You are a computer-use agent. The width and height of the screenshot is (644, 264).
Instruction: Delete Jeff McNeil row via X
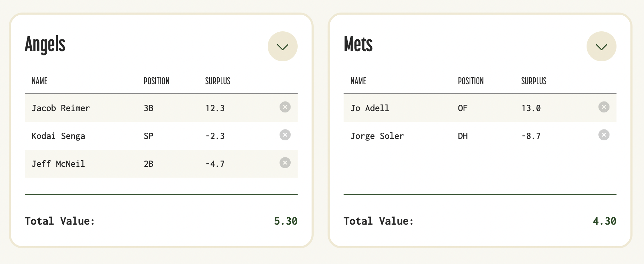[285, 163]
